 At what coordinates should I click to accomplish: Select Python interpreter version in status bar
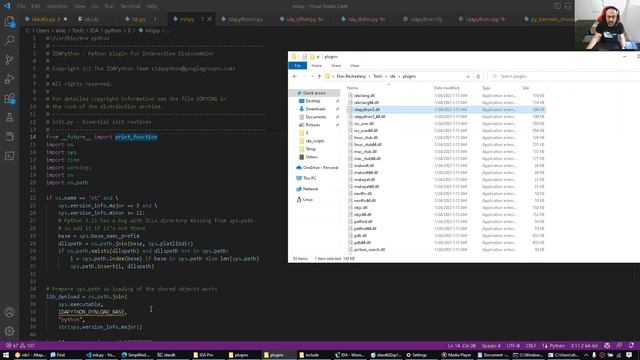click(x=584, y=345)
